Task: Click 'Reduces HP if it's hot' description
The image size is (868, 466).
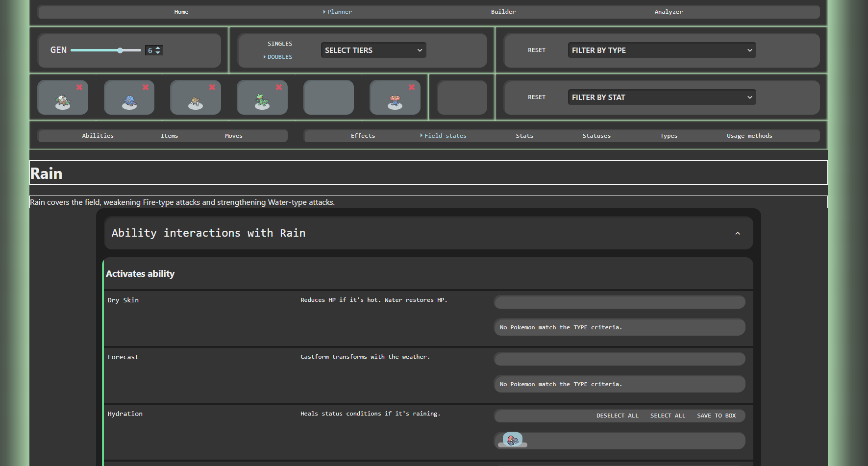Action: pyautogui.click(x=374, y=300)
